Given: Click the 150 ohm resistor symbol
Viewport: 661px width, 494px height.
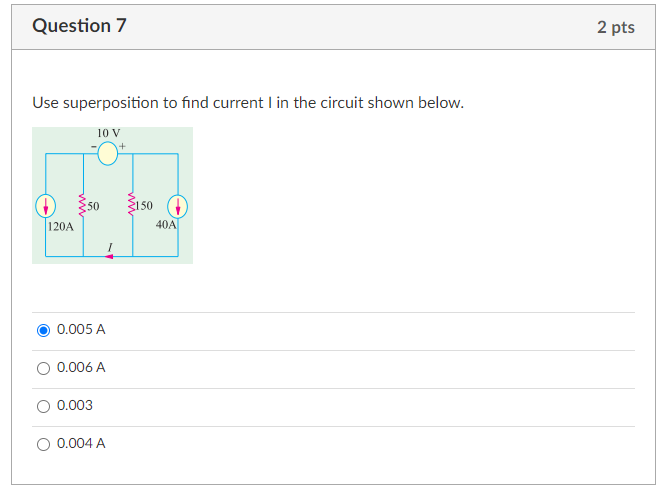Looking at the screenshot, I should click(x=132, y=204).
